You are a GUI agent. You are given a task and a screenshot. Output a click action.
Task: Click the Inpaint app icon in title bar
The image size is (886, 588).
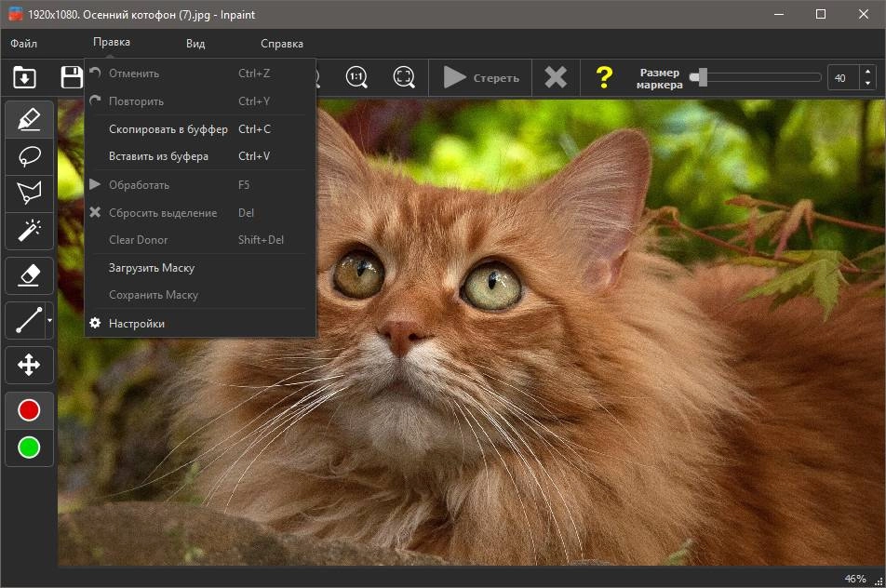click(15, 14)
